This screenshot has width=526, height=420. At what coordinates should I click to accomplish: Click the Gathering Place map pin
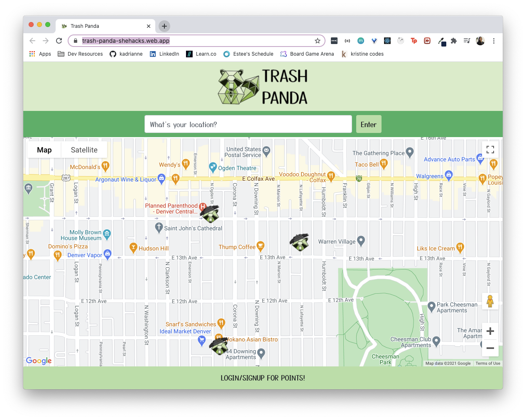coord(410,152)
